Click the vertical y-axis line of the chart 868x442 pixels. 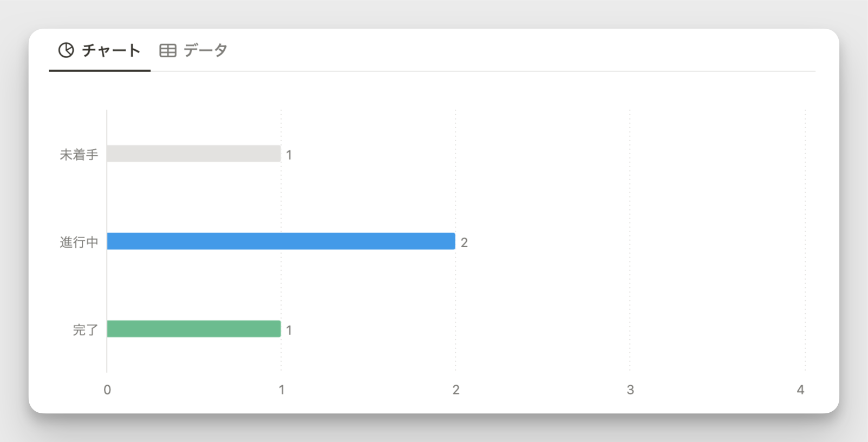pos(107,241)
